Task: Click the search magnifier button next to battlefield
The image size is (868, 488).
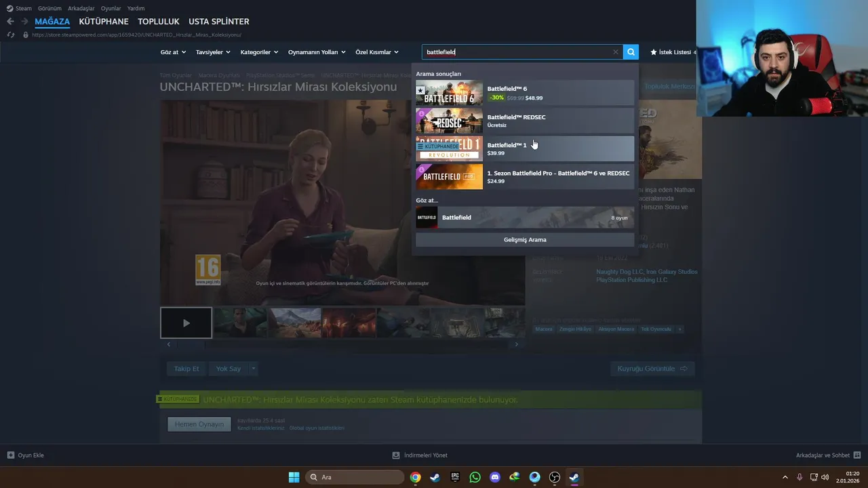Action: tap(631, 52)
